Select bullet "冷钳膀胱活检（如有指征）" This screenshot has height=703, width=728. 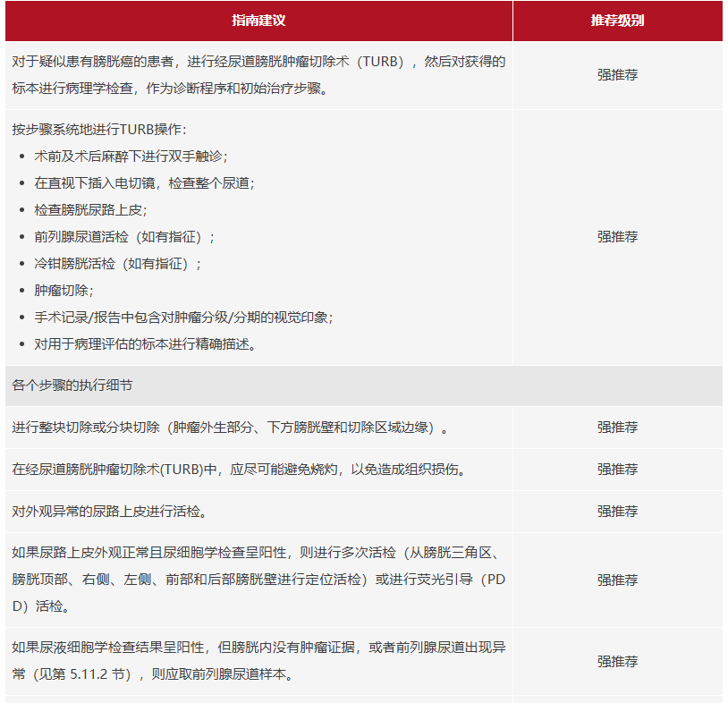(x=118, y=264)
